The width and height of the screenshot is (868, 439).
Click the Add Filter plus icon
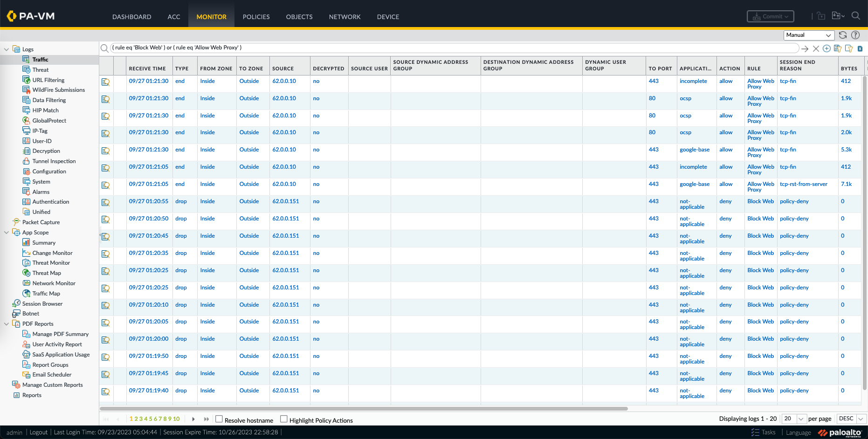827,48
